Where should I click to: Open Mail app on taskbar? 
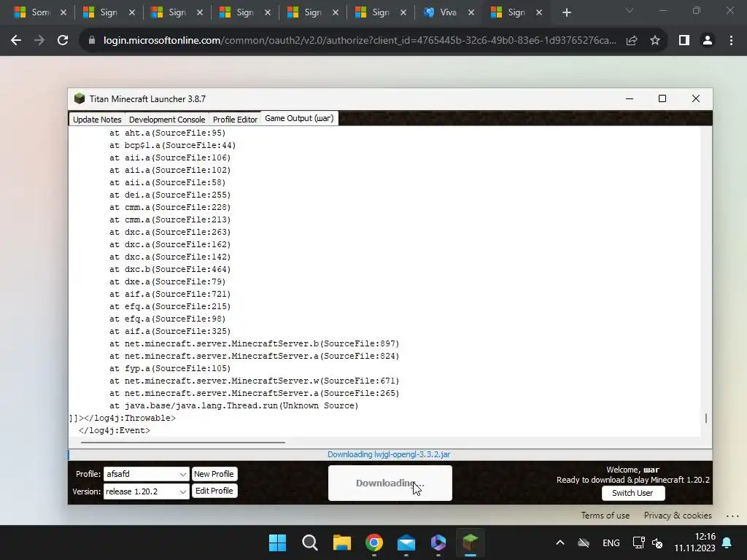coord(406,542)
